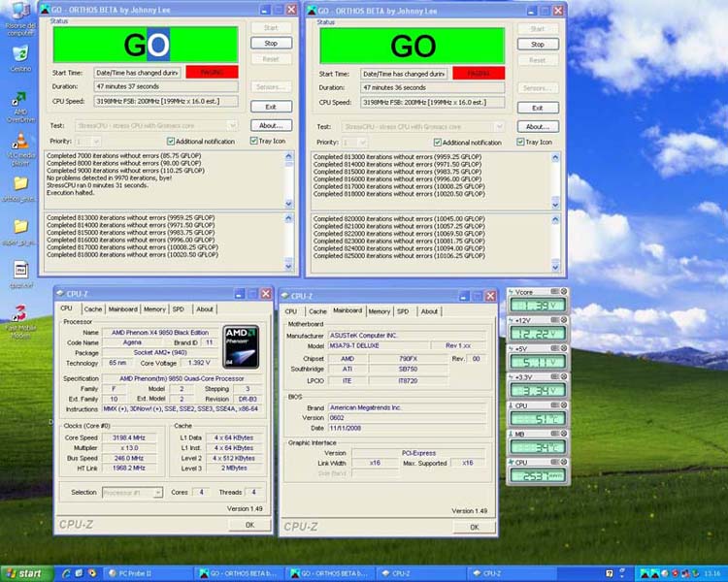Click Exit in the 47 minutes 36 seconds Orthos window
The image size is (728, 582).
pyautogui.click(x=538, y=108)
